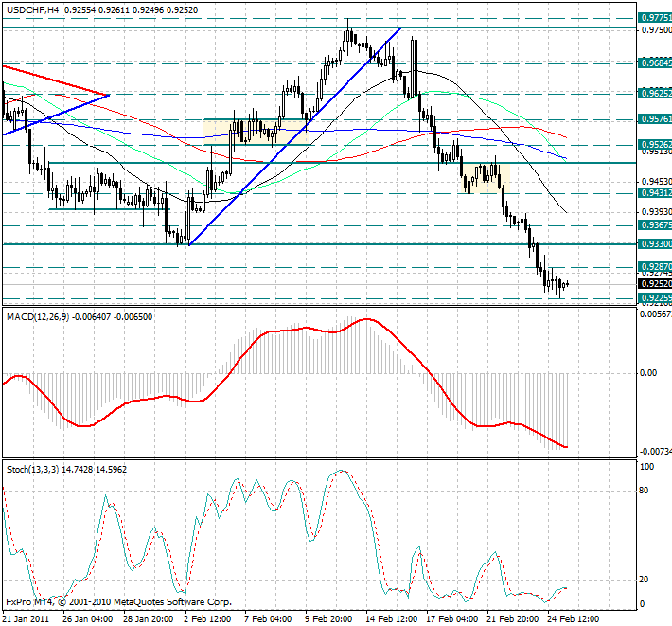Click the 0.9526 price level label
Screen dimensions: 672x626
point(655,145)
